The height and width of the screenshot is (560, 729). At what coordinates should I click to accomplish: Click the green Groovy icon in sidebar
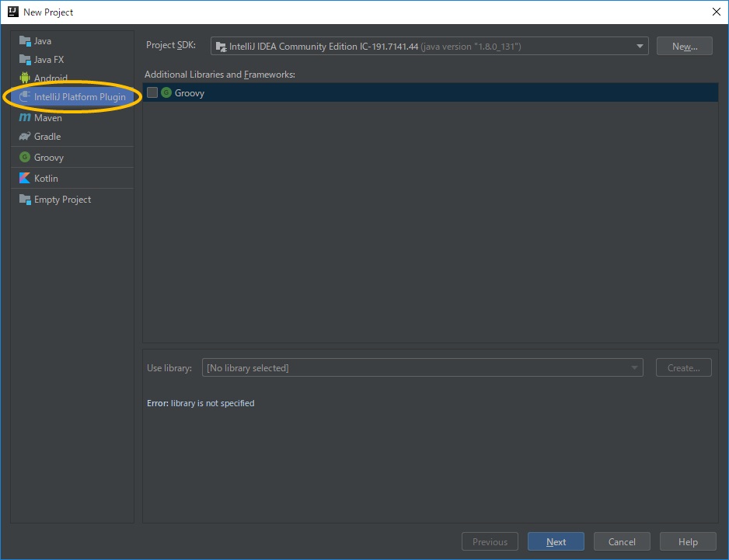tap(25, 157)
